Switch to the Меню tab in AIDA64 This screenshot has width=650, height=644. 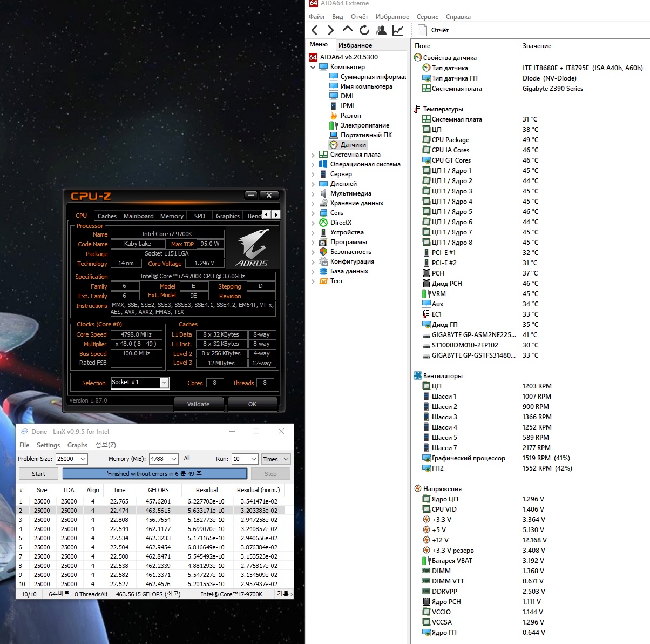pos(319,44)
